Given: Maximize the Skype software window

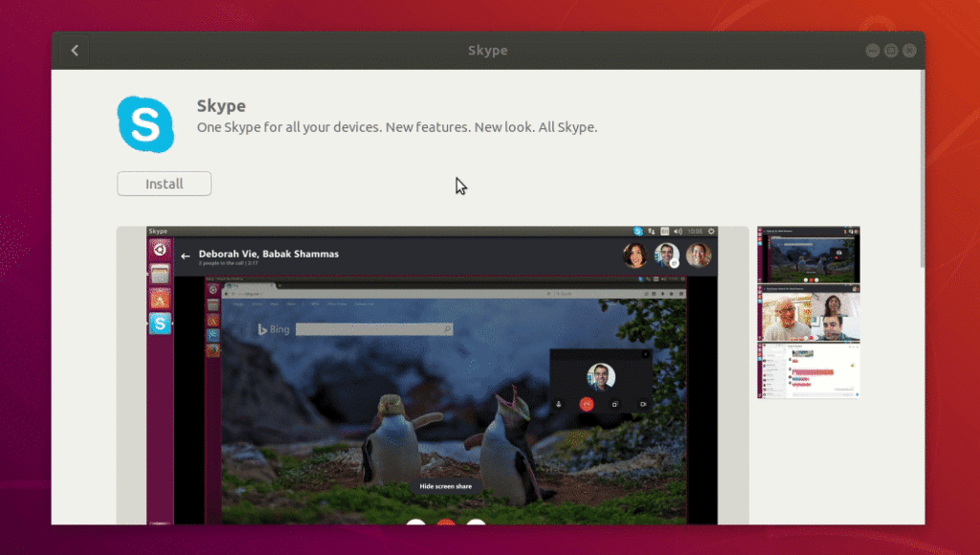Looking at the screenshot, I should 890,51.
